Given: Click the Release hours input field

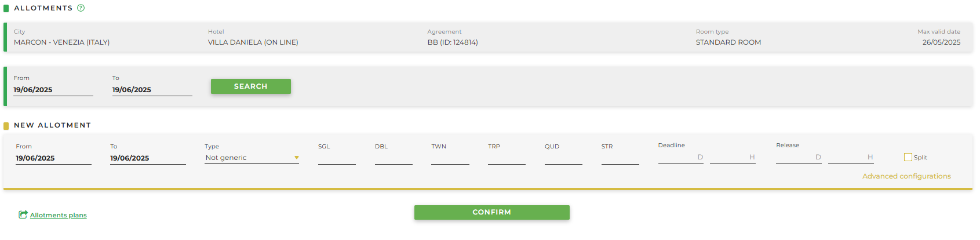Looking at the screenshot, I should point(851,157).
